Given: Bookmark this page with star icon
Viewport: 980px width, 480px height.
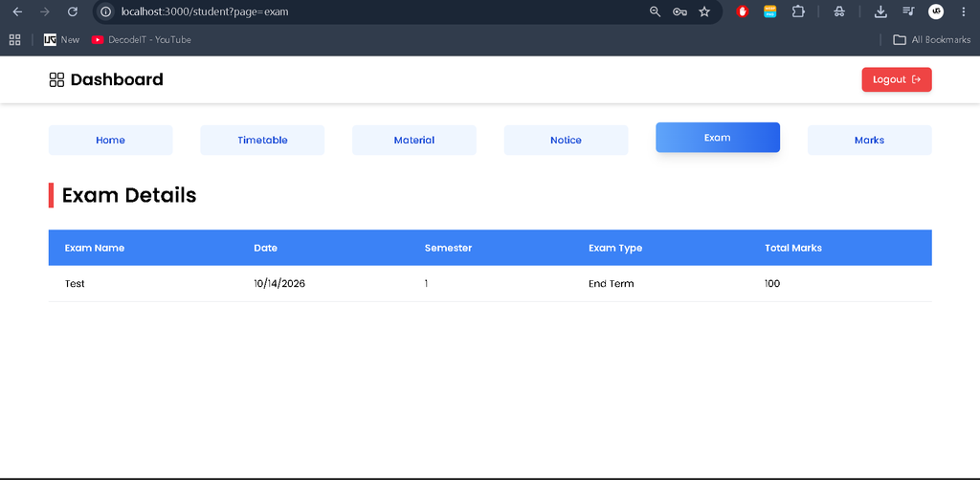Looking at the screenshot, I should (704, 11).
